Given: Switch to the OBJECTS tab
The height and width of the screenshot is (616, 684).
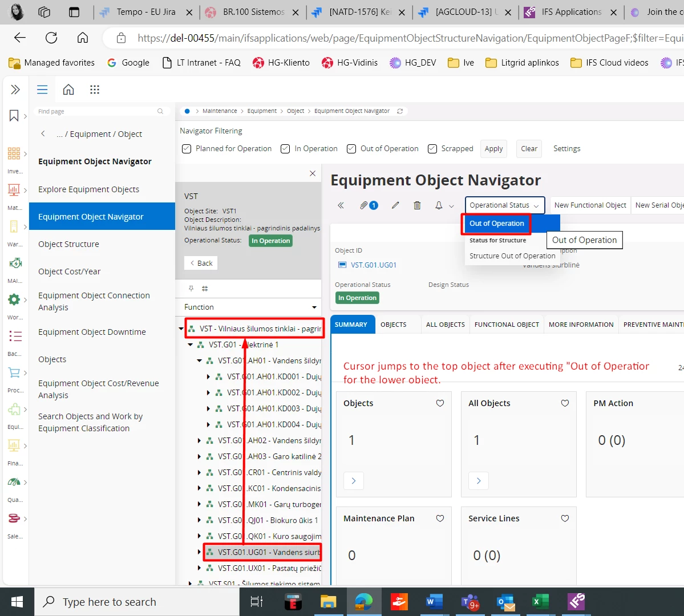Looking at the screenshot, I should (x=394, y=325).
